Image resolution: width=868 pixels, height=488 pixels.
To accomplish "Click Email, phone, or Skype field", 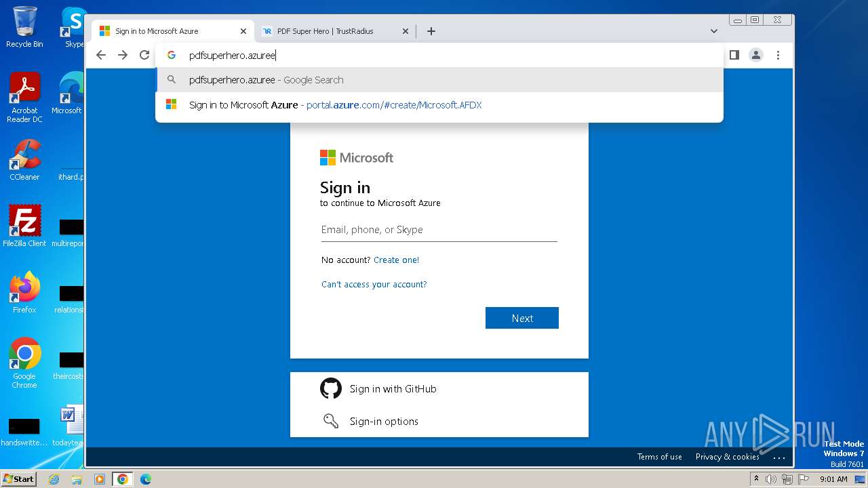I will [439, 230].
